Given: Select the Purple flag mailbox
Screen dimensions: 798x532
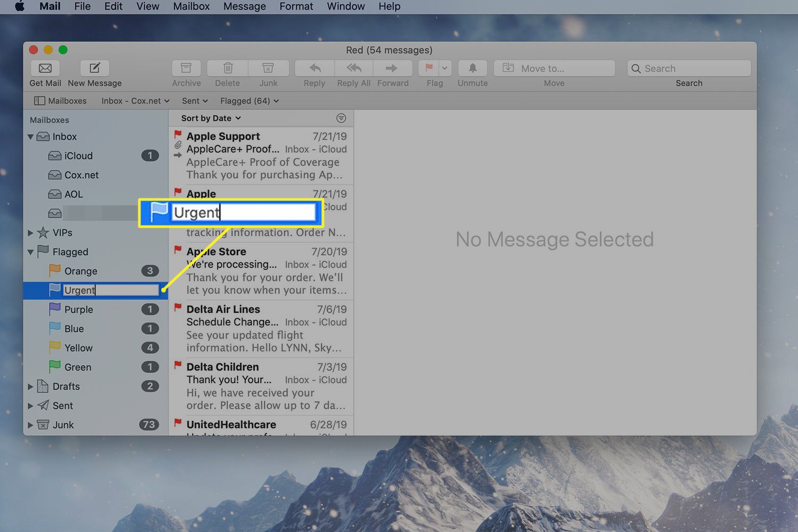Looking at the screenshot, I should (x=96, y=310).
